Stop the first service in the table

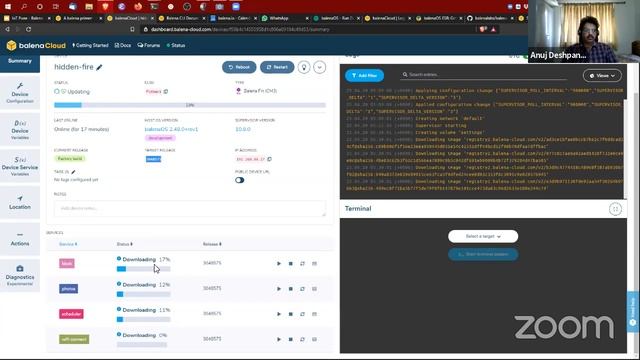[x=291, y=264]
